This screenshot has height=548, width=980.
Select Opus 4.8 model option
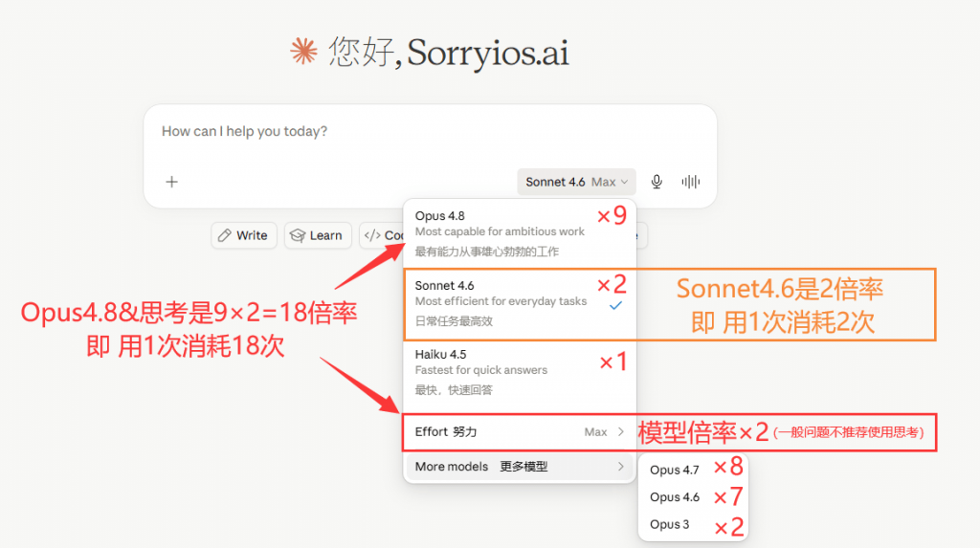click(x=520, y=233)
